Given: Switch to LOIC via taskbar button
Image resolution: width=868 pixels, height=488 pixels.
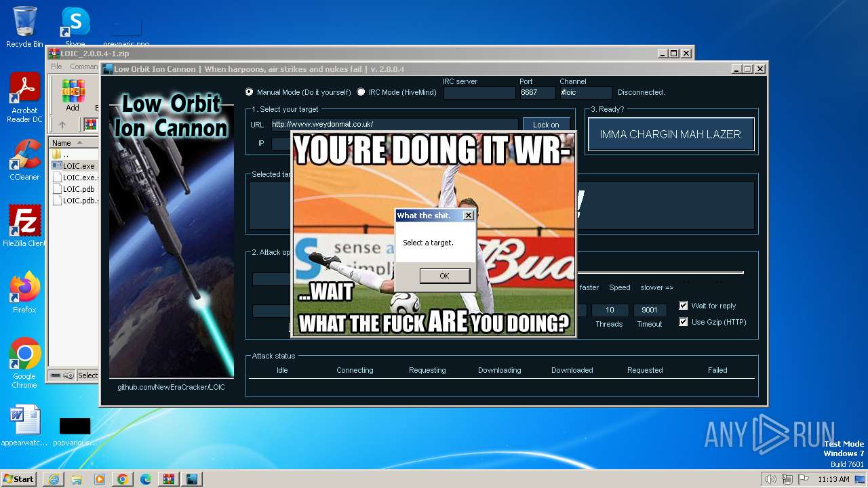Looking at the screenshot, I should click(x=192, y=479).
